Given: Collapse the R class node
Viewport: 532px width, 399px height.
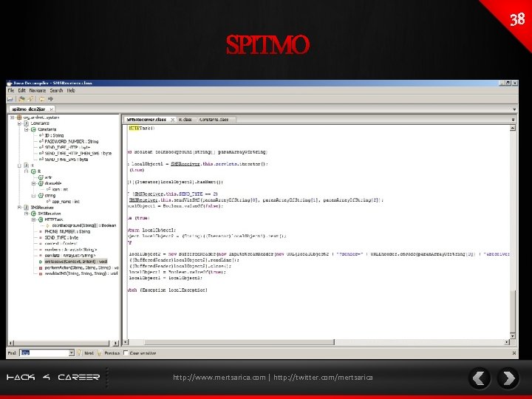Looking at the screenshot, I should (x=27, y=171).
